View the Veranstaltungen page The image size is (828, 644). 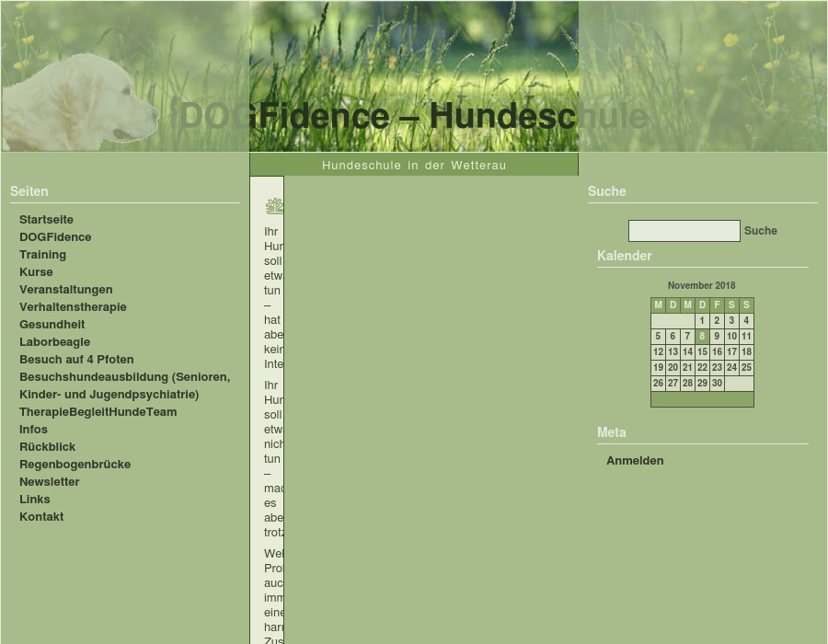(x=65, y=289)
